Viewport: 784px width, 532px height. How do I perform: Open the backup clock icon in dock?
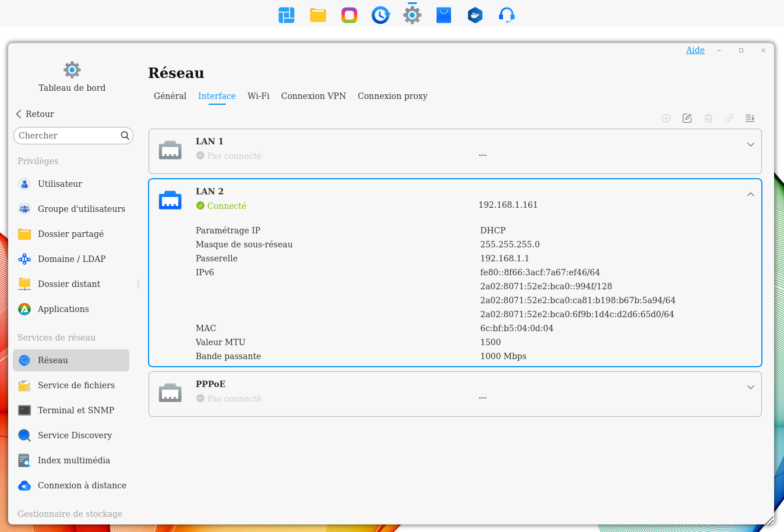tap(381, 15)
